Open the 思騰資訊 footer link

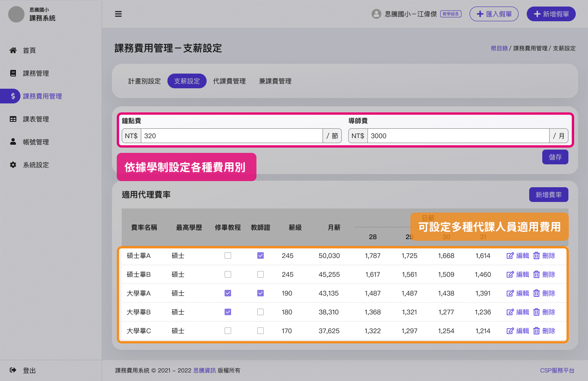pyautogui.click(x=205, y=370)
